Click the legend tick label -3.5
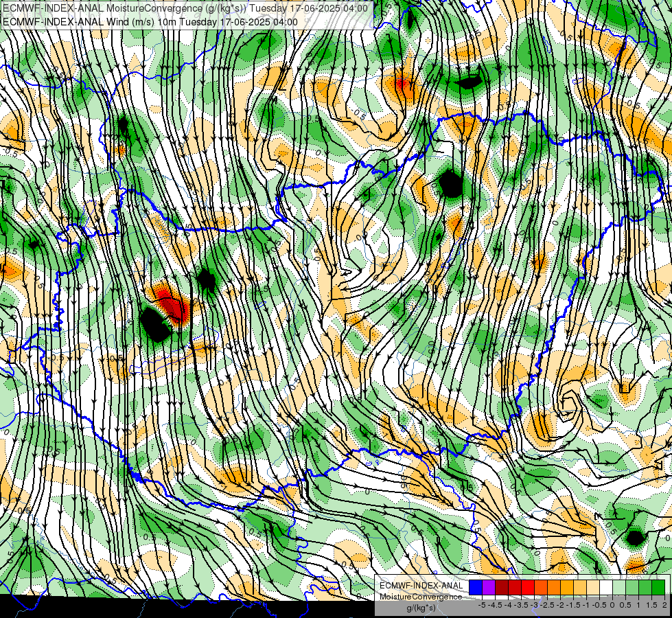The width and height of the screenshot is (672, 618). click(x=522, y=605)
